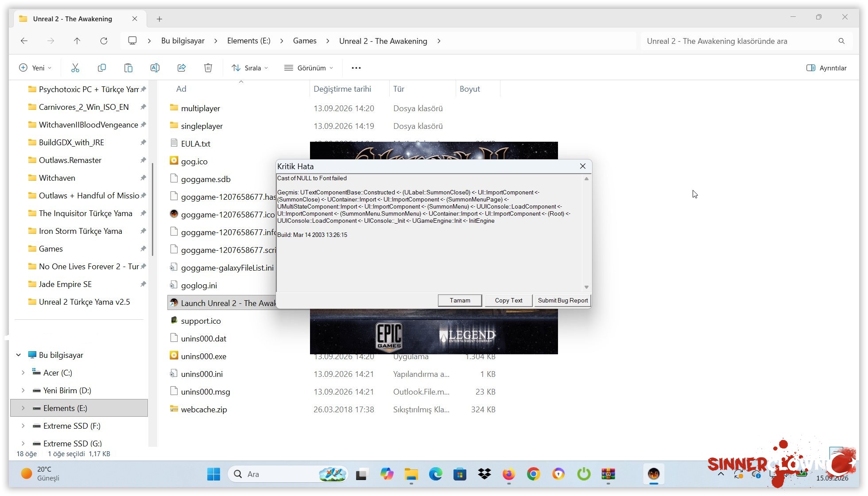The width and height of the screenshot is (868, 496).
Task: Click the error dialog scrollbar up arrow
Action: (586, 178)
